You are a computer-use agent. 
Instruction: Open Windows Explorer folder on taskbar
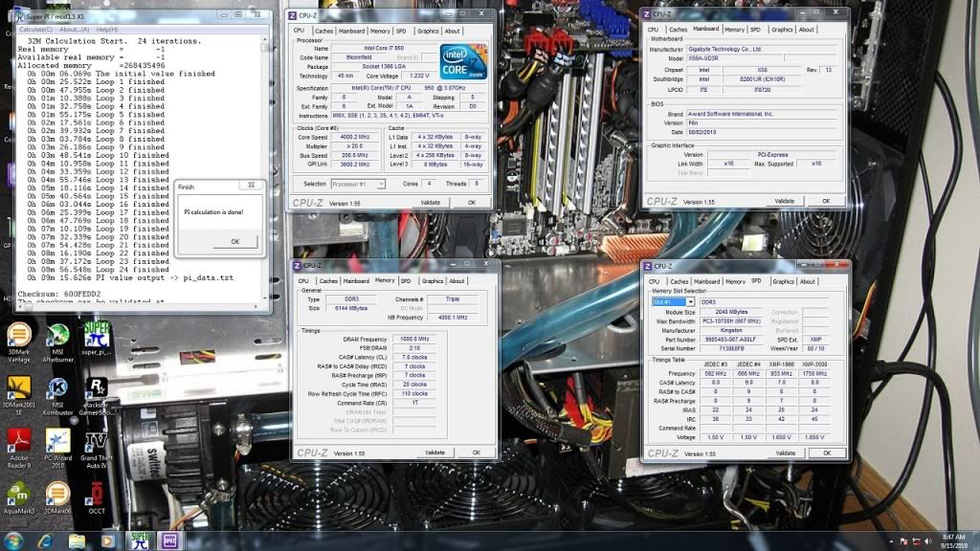[x=77, y=541]
